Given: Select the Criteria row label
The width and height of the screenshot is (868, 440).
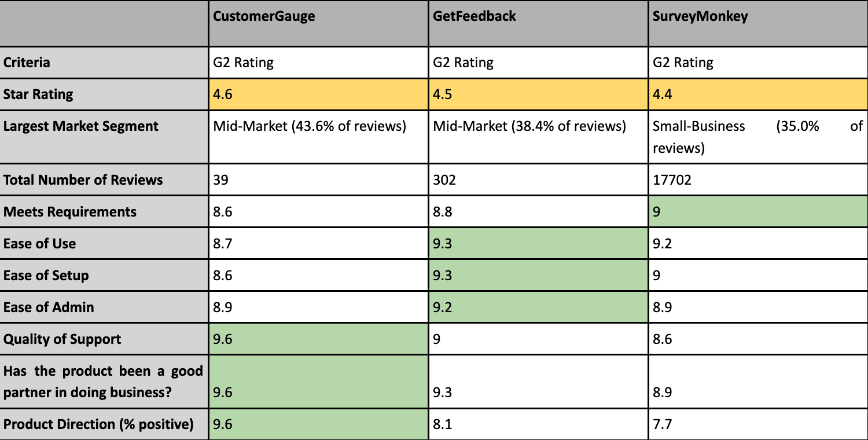Looking at the screenshot, I should (27, 63).
